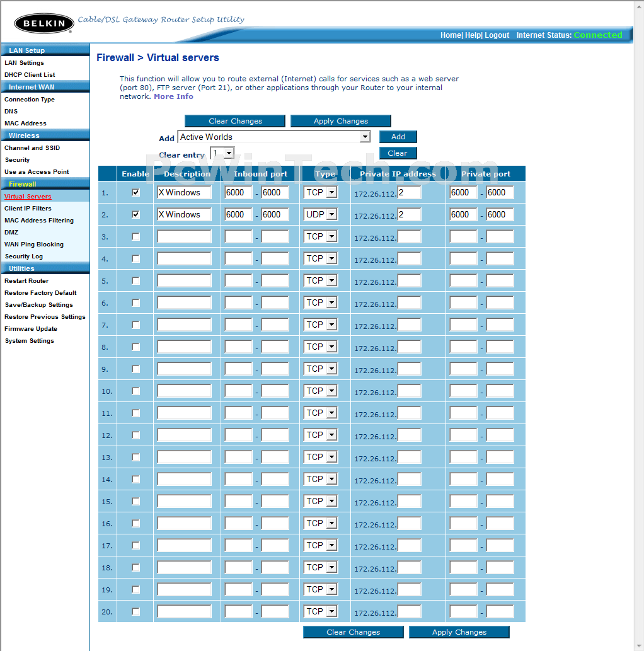644x651 pixels.
Task: Open Client IP Filters page
Action: 28,209
